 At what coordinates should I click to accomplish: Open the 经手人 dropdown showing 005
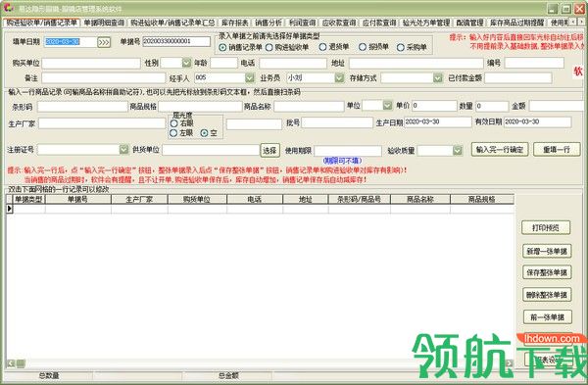(250, 77)
